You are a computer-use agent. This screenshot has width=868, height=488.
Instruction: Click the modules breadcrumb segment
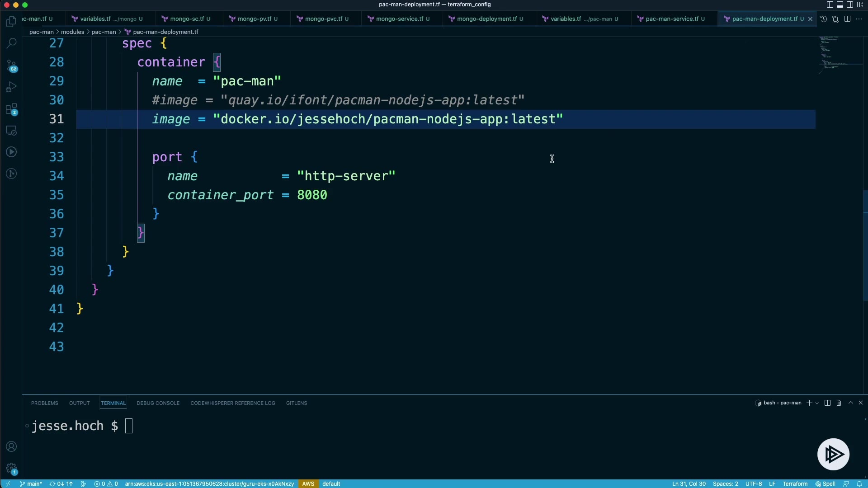point(72,32)
